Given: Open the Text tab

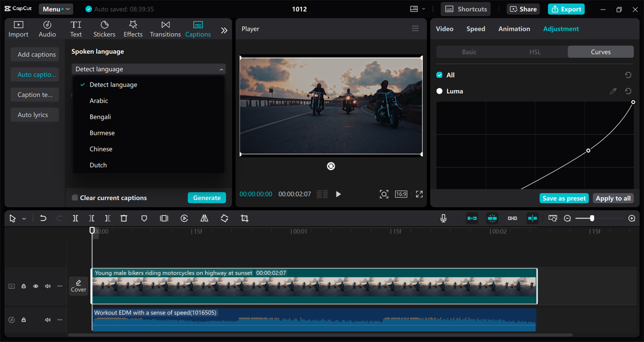Looking at the screenshot, I should (76, 29).
